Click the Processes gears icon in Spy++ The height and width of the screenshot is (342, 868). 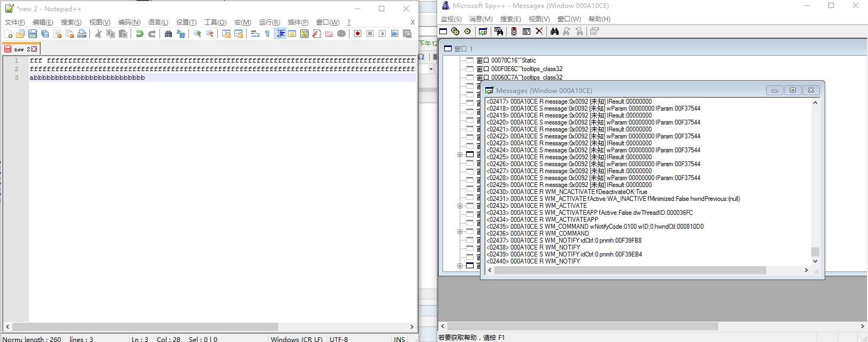455,32
